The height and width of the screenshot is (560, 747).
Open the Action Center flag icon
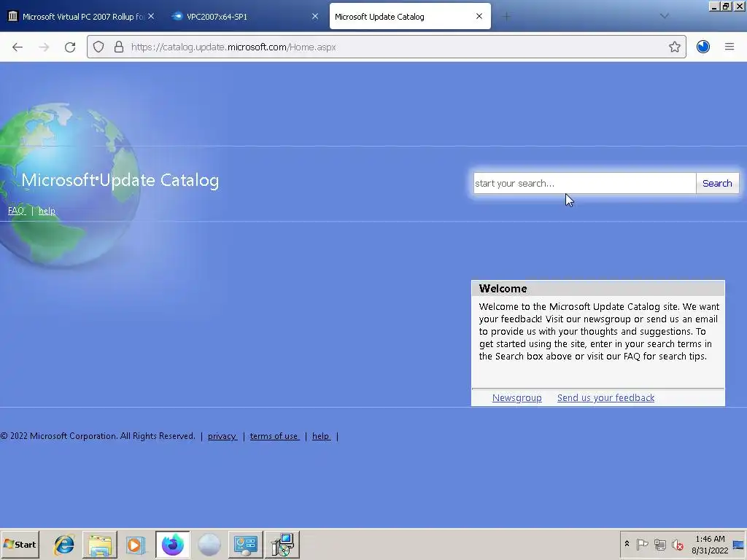(x=642, y=544)
